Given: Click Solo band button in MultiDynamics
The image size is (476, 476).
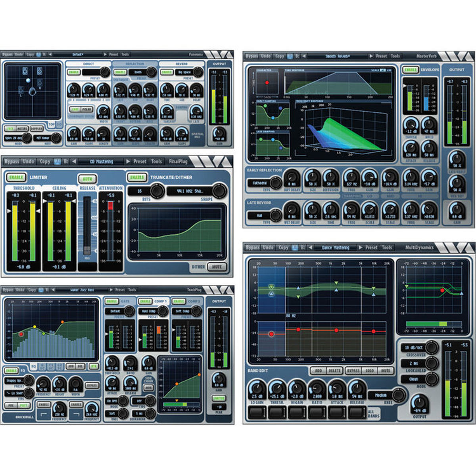Looking at the screenshot, I should coord(370,370).
